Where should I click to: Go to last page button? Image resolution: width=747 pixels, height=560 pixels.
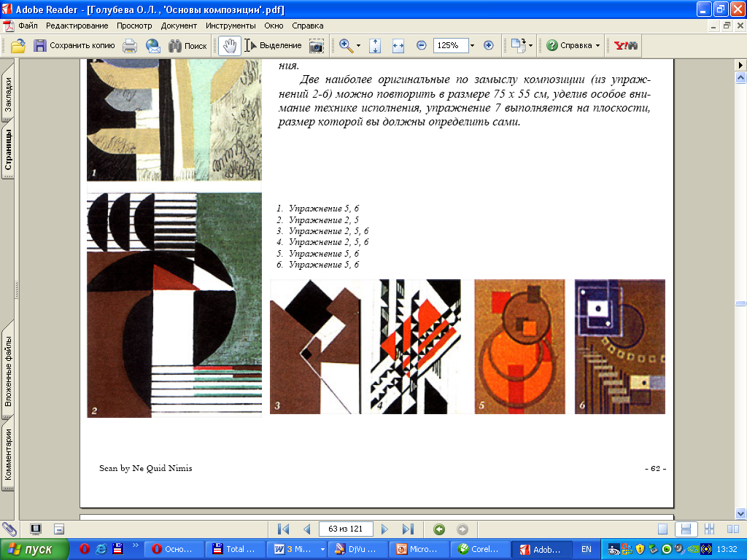(x=408, y=529)
